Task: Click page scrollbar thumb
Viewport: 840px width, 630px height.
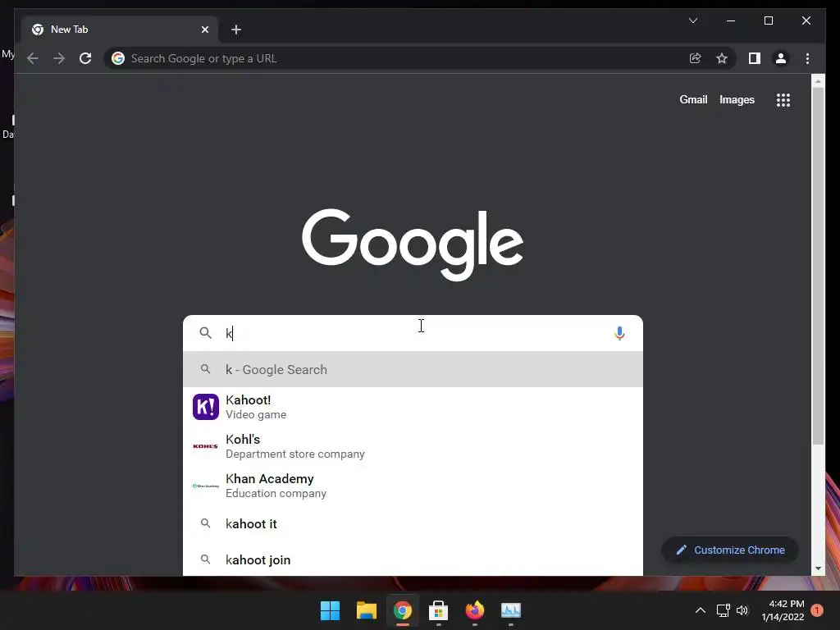Action: [818, 267]
